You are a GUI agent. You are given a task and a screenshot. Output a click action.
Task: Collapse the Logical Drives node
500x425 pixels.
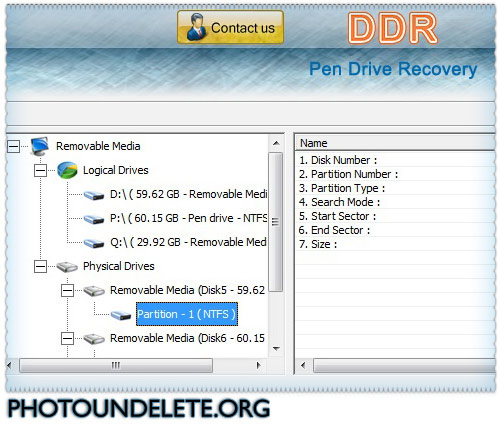(x=40, y=170)
